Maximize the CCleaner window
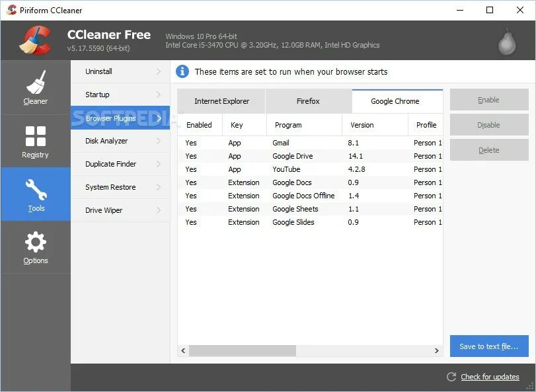The height and width of the screenshot is (392, 536). (x=490, y=10)
